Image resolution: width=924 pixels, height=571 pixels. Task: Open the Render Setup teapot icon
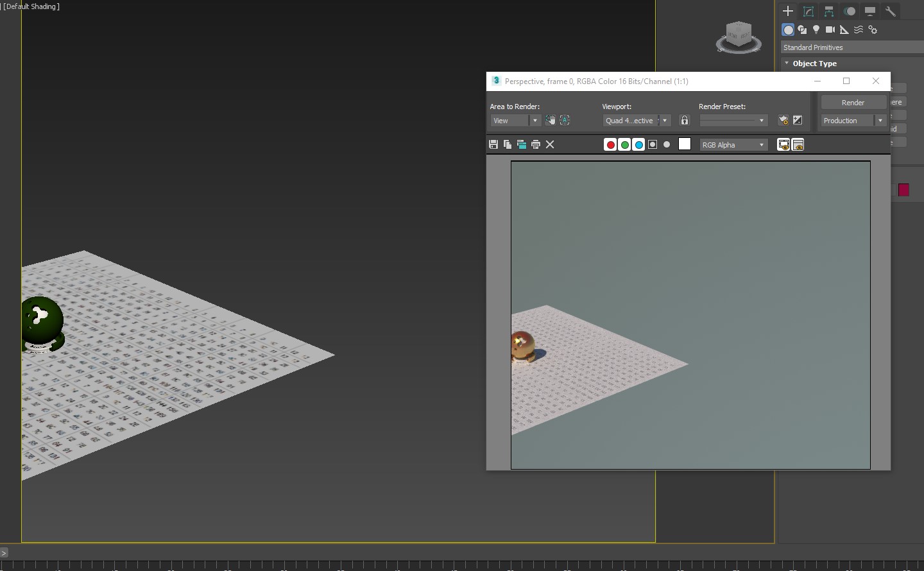(x=783, y=121)
